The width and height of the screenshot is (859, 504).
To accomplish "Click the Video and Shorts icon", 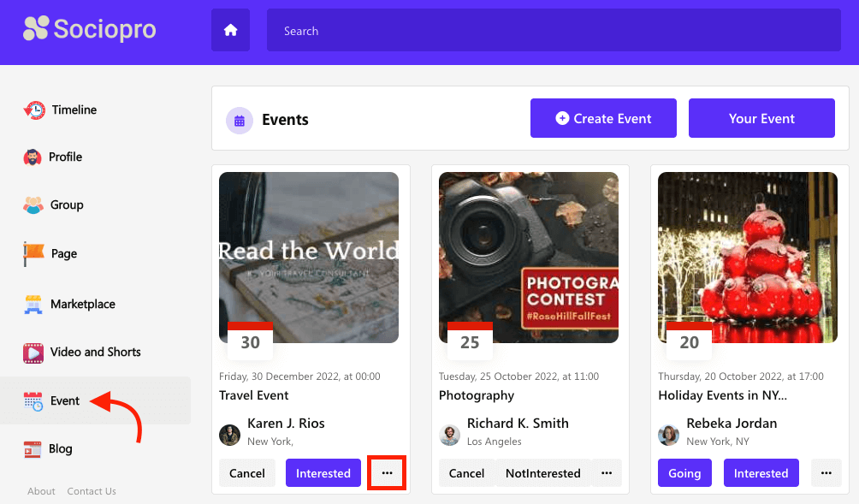I will [x=33, y=352].
